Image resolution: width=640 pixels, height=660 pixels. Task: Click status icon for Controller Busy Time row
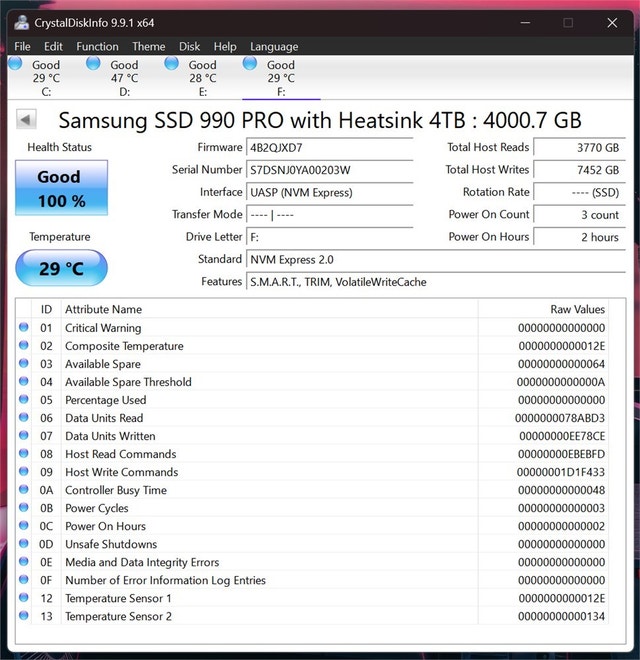[x=24, y=490]
